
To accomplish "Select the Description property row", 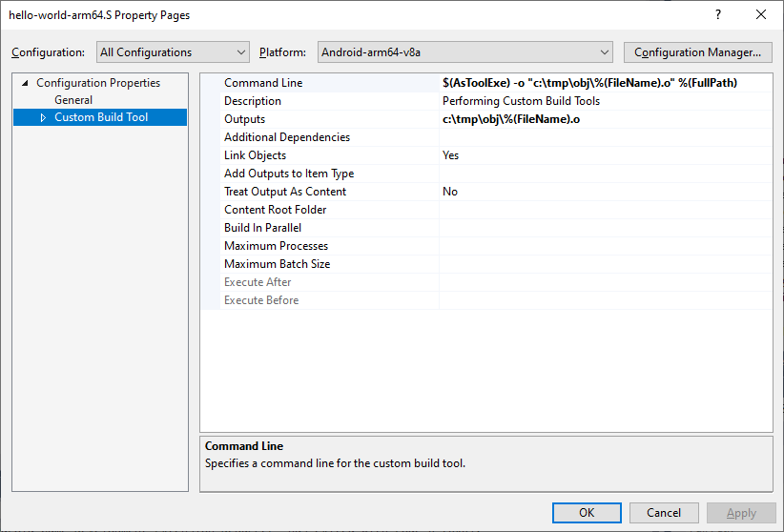I will click(253, 101).
